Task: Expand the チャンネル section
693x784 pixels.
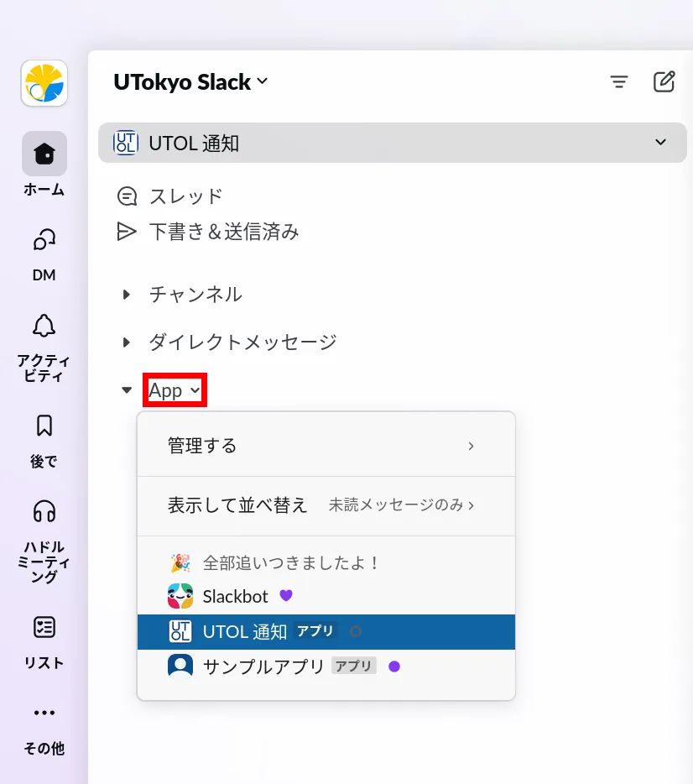Action: (x=127, y=295)
